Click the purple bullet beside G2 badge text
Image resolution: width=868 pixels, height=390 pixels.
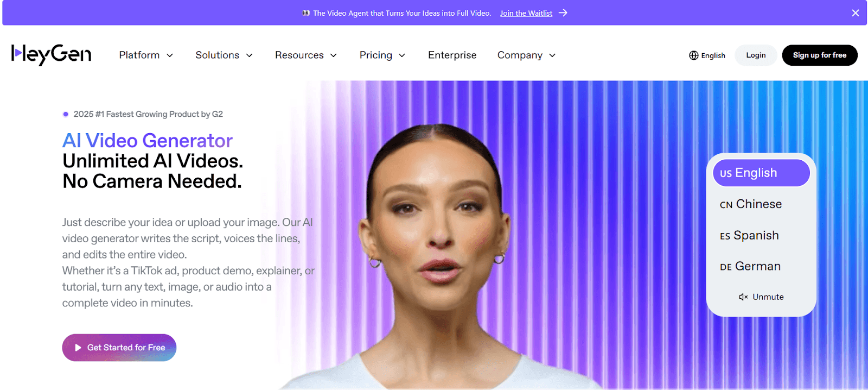(x=66, y=114)
